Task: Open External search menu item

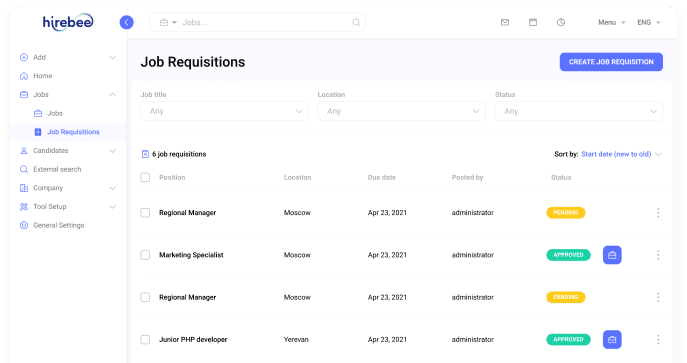Action: pyautogui.click(x=57, y=169)
